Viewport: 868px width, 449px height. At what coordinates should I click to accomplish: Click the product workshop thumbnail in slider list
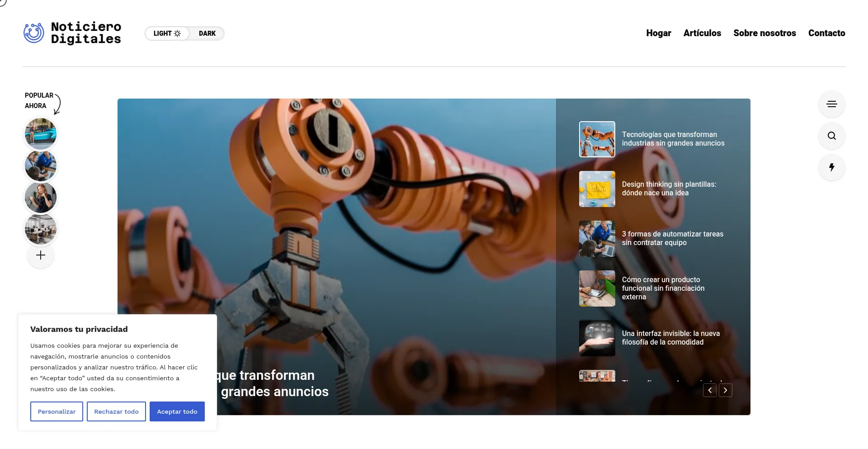pyautogui.click(x=597, y=288)
